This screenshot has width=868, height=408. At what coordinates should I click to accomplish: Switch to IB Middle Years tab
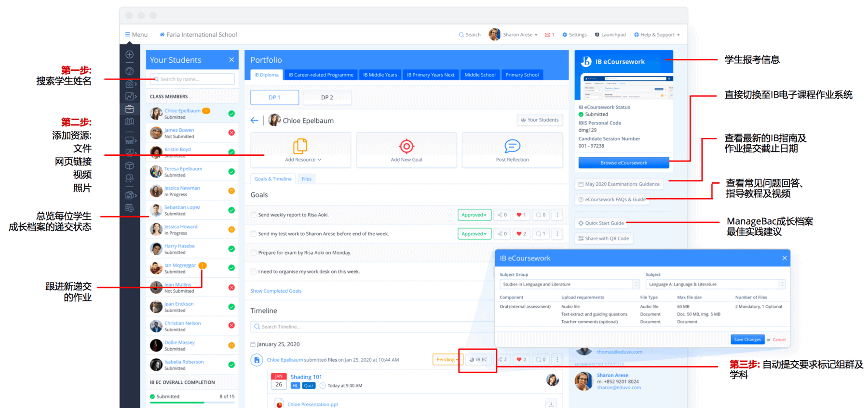[380, 75]
